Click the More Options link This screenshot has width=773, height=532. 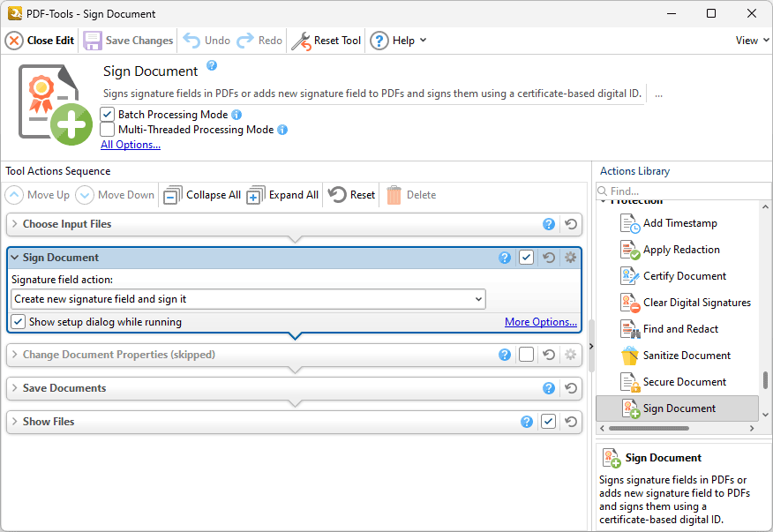click(x=541, y=322)
